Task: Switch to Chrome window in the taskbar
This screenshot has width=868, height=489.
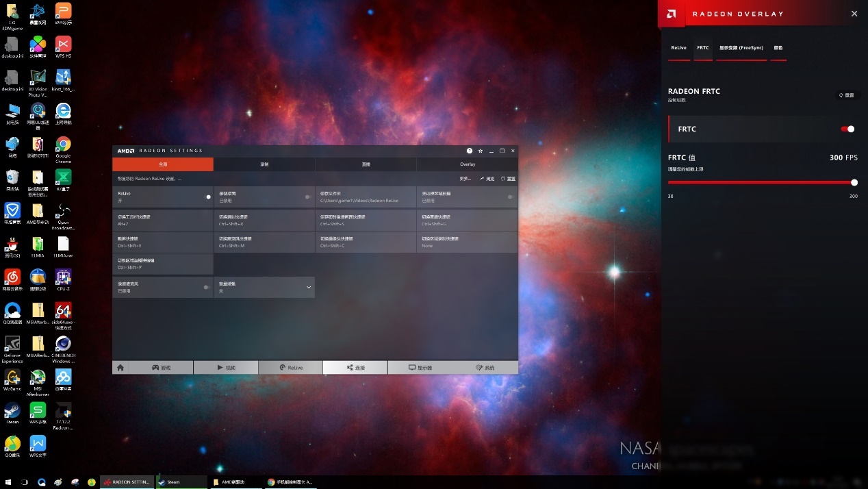Action: [x=291, y=482]
